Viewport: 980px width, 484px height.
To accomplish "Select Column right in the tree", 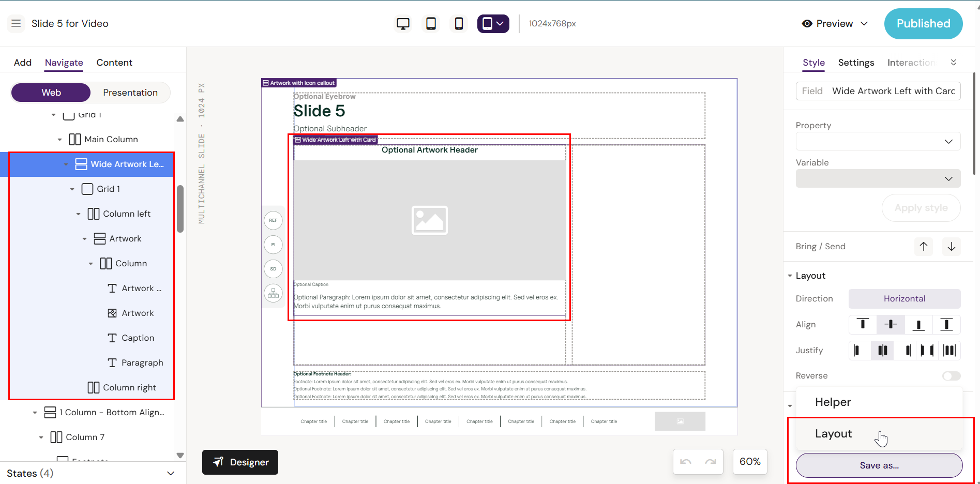I will click(129, 387).
